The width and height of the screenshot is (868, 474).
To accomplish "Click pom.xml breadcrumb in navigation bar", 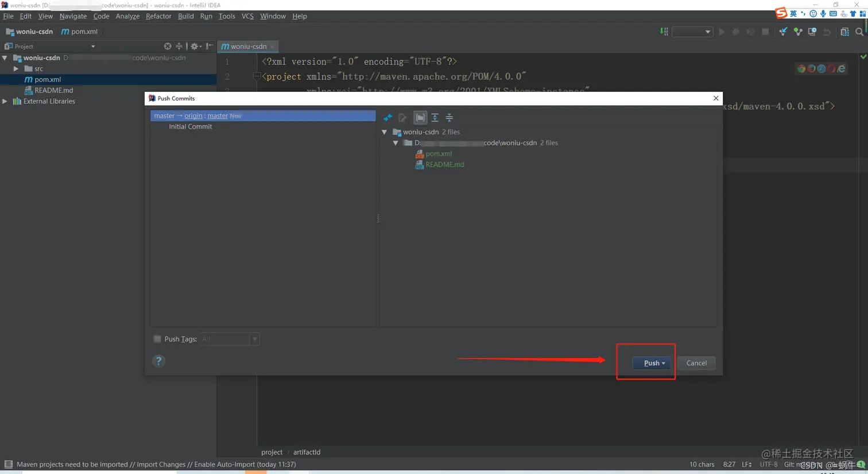I will click(x=79, y=32).
